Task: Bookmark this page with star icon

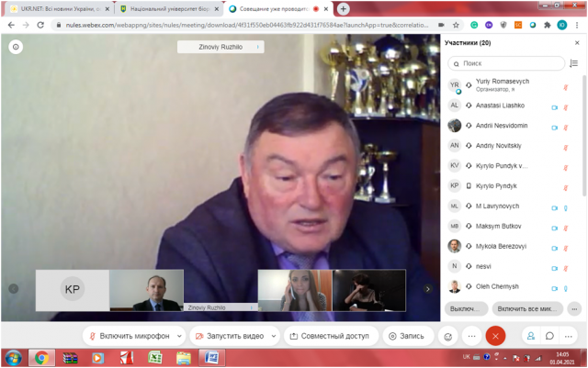Action: [x=456, y=25]
